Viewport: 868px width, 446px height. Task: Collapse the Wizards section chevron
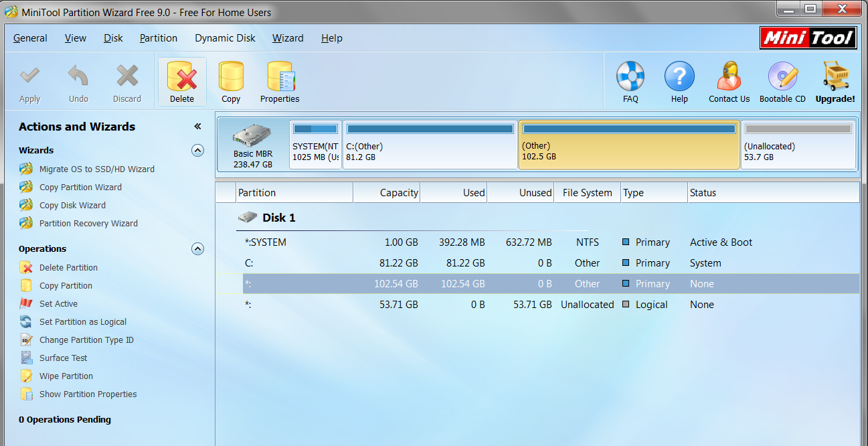197,150
